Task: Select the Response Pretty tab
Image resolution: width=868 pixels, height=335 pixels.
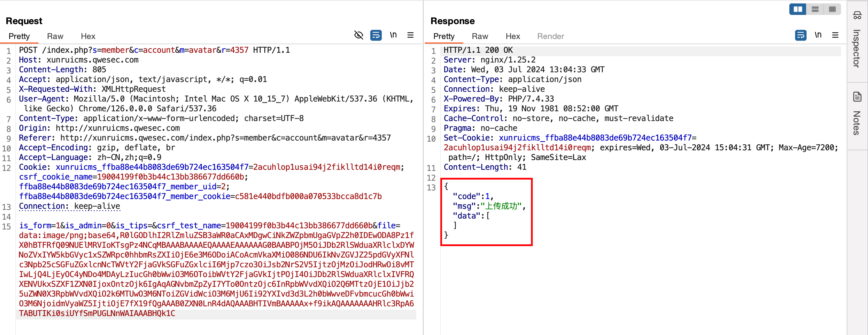Action: (444, 36)
